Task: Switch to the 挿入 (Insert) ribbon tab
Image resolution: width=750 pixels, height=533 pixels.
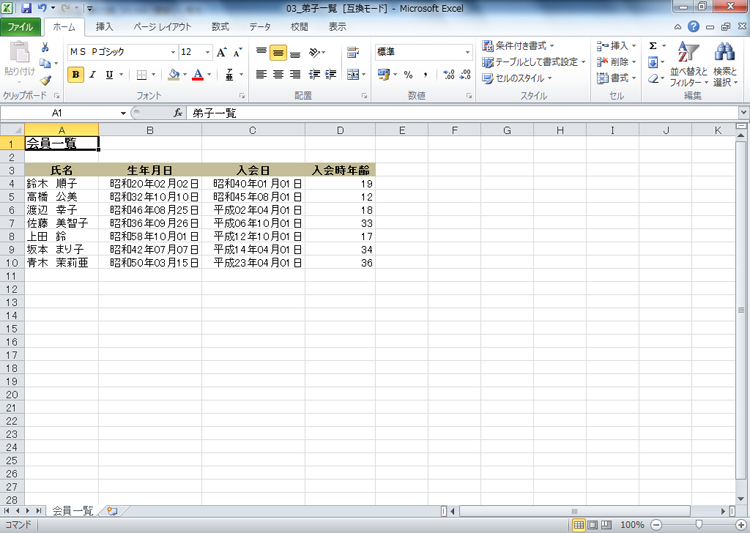Action: point(104,27)
